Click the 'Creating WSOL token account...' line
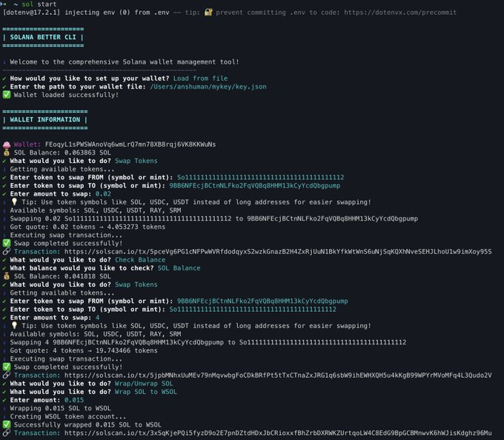Screen dimensions: 504x440 [x=68, y=416]
